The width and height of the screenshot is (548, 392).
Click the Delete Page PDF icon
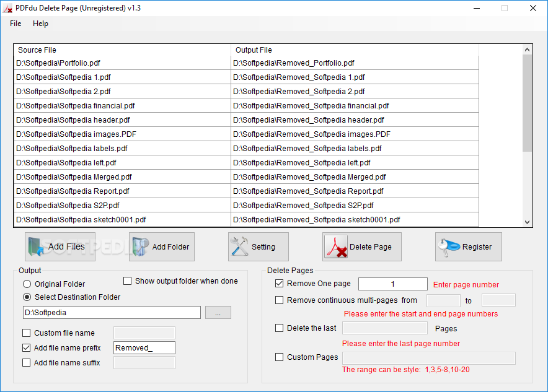(x=336, y=247)
